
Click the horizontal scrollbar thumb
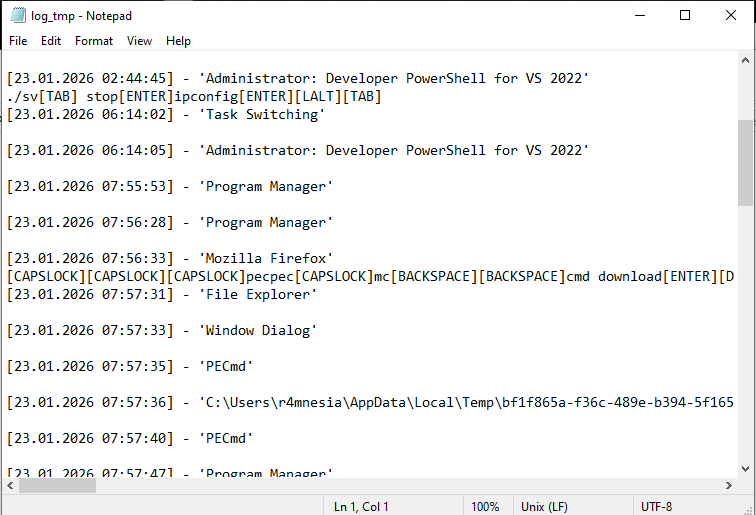tap(56, 485)
